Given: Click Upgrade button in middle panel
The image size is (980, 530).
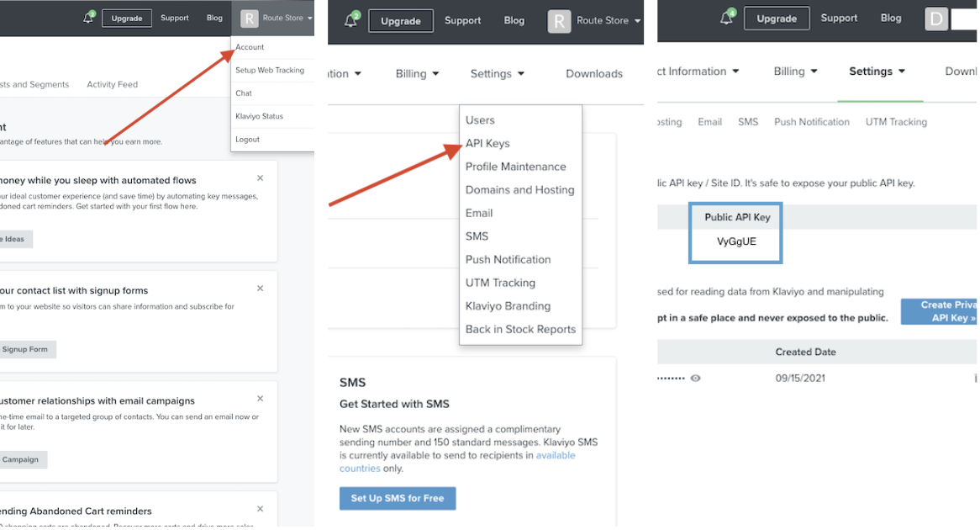Looking at the screenshot, I should pos(401,21).
